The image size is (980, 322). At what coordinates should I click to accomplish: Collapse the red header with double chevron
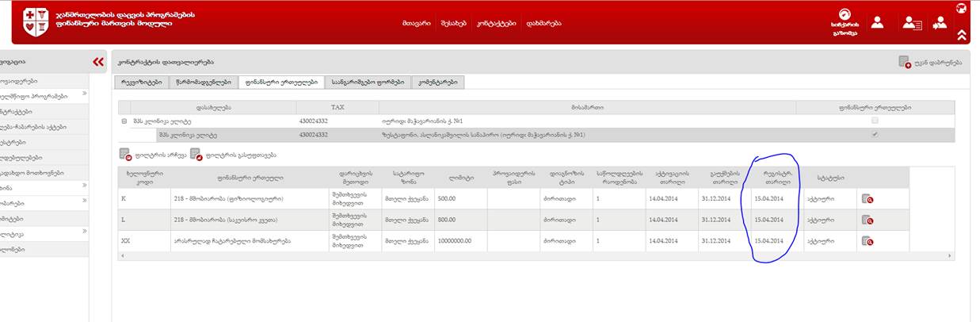tap(961, 35)
